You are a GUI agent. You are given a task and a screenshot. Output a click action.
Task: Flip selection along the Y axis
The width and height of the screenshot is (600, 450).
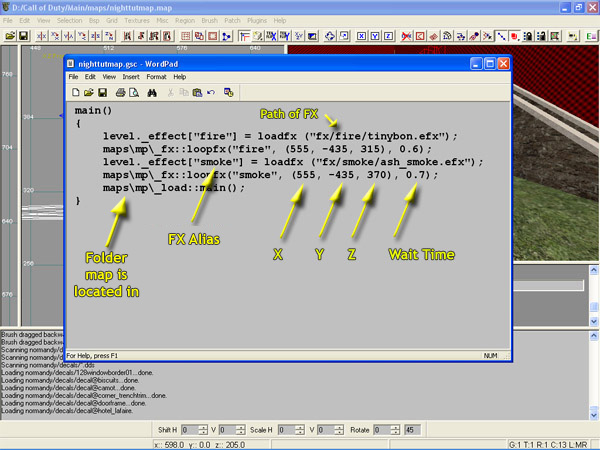[x=69, y=36]
